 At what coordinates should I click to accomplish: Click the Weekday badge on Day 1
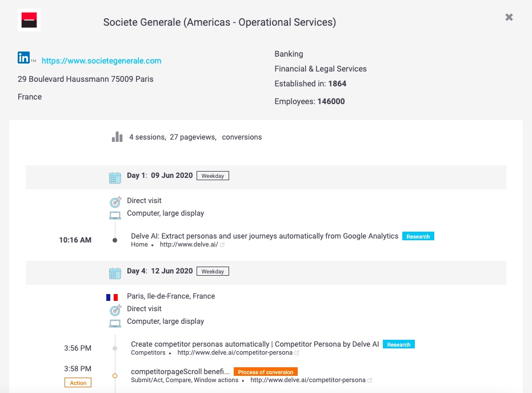(213, 176)
